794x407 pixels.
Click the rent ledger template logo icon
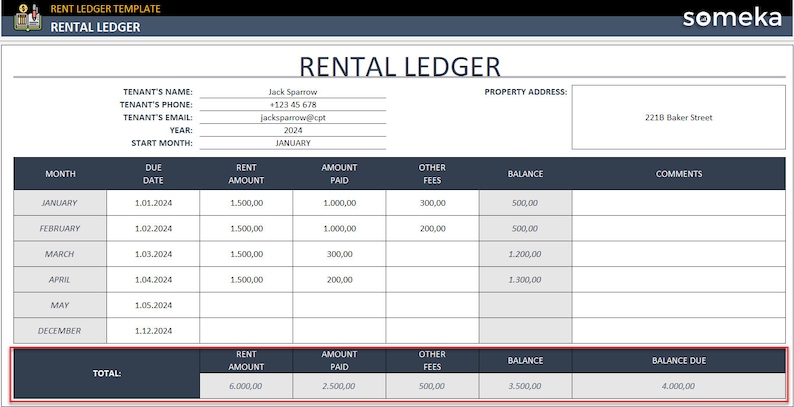[x=28, y=17]
